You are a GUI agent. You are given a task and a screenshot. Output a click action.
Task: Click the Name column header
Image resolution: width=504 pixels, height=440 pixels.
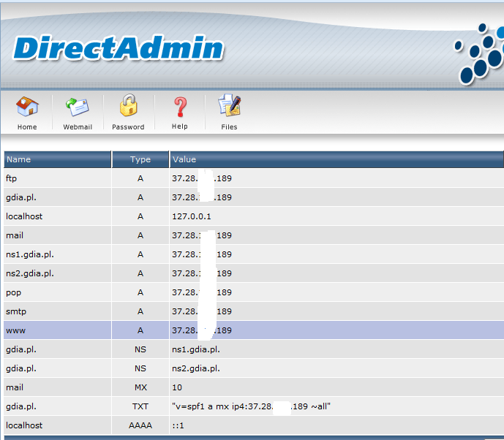(x=58, y=159)
